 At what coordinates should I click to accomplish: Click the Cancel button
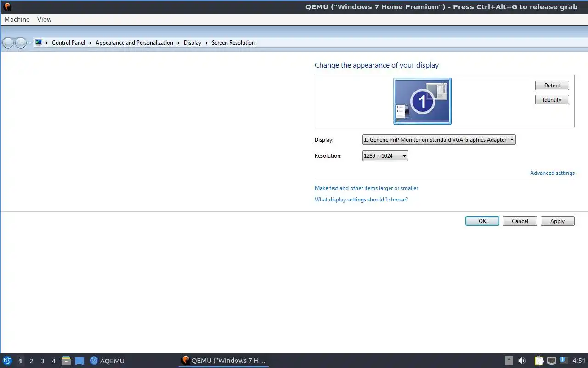[x=520, y=221]
